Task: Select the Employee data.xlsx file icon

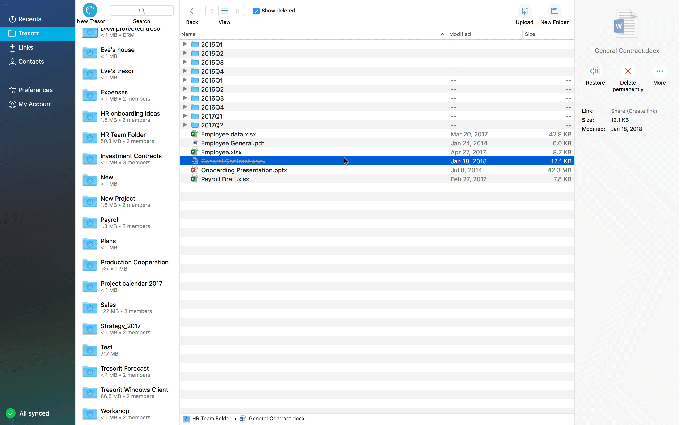Action: point(194,134)
